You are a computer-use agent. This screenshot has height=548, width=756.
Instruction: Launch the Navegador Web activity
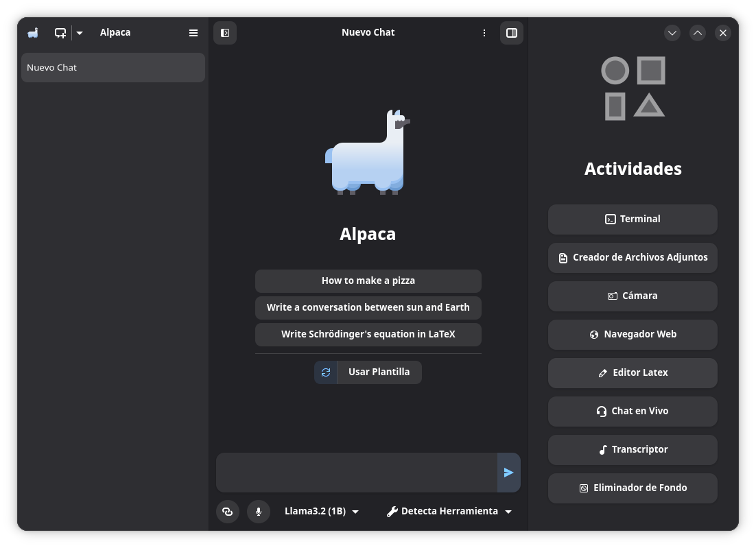(x=633, y=335)
